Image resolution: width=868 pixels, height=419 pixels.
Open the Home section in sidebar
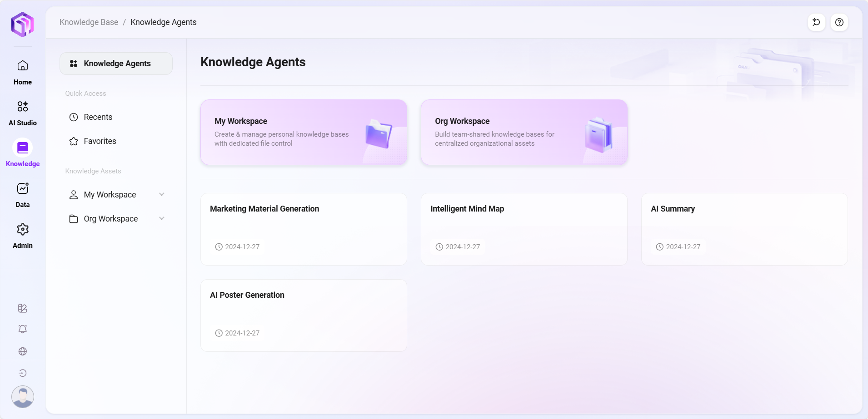[x=23, y=72]
